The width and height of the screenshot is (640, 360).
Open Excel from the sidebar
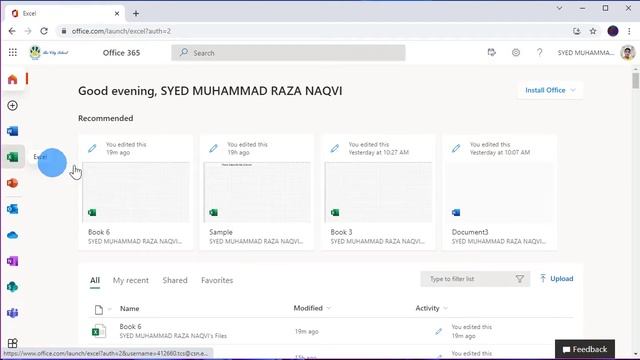pos(13,157)
